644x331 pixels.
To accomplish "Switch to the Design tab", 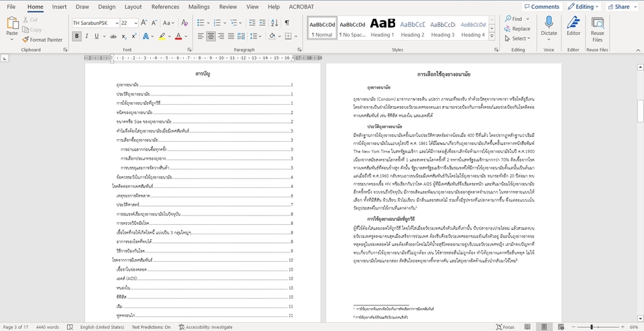I will coord(107,7).
